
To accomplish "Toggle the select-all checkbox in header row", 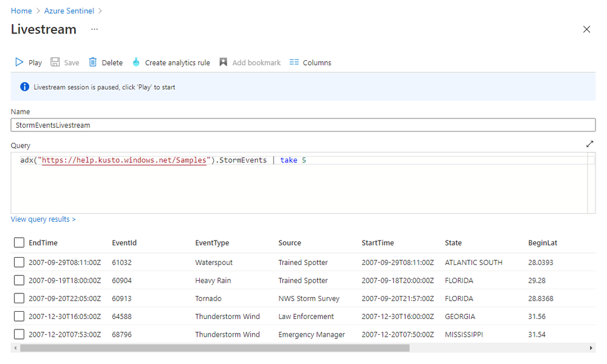I will [x=19, y=243].
